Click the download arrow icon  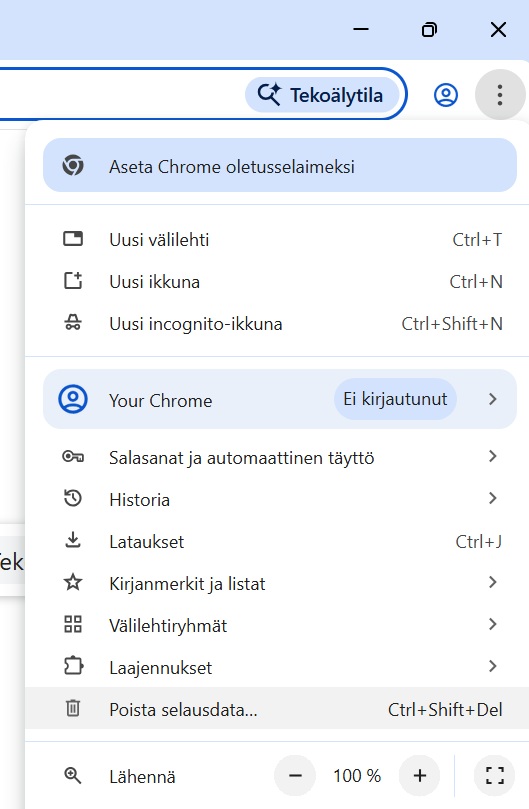pyautogui.click(x=73, y=540)
